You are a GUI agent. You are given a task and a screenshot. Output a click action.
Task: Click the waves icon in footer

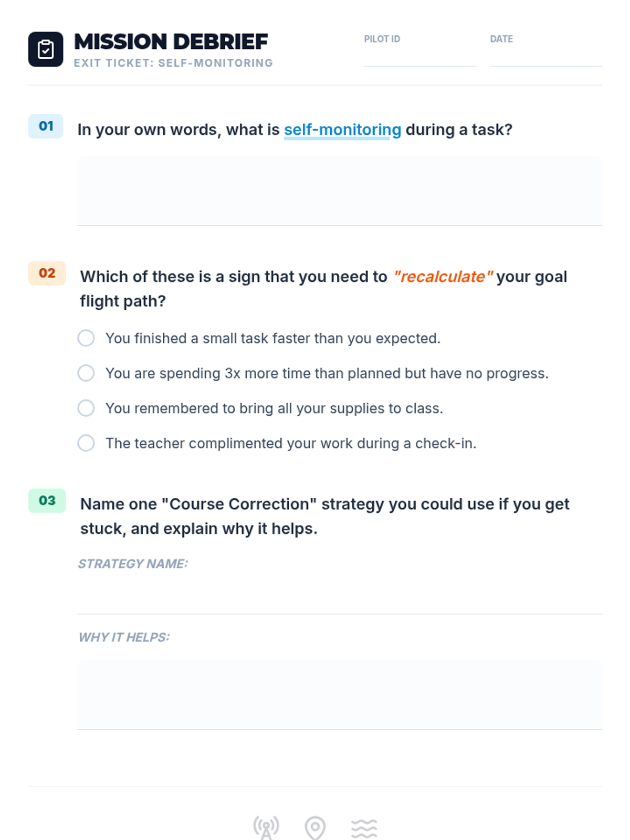pyautogui.click(x=364, y=828)
